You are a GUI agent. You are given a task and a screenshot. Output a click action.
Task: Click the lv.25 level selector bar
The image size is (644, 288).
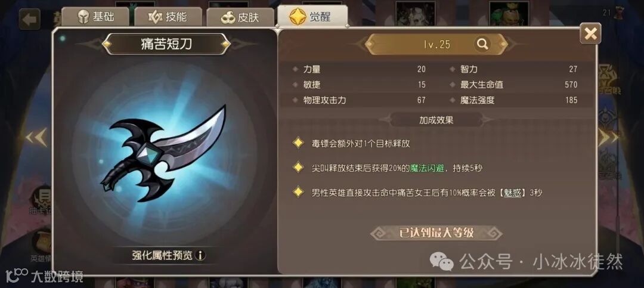tap(436, 44)
